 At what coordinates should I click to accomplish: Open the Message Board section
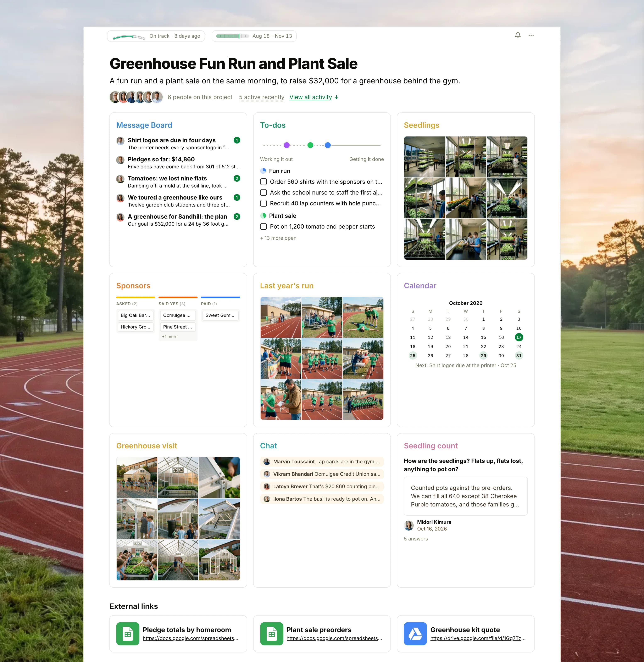pos(144,125)
